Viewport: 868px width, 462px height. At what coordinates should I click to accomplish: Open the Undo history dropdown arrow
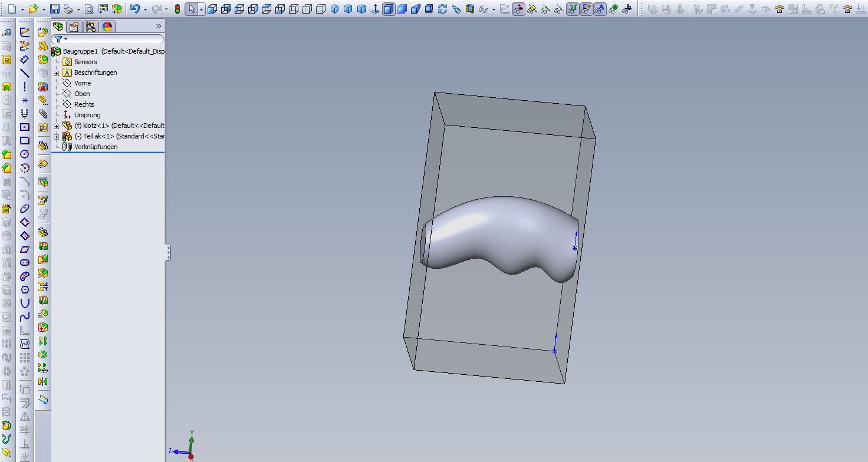pos(145,9)
